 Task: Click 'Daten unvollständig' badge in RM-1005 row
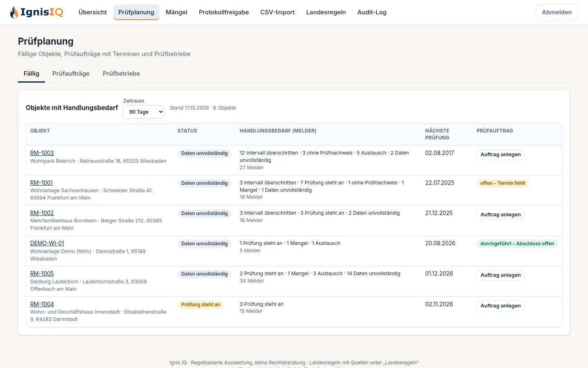205,274
